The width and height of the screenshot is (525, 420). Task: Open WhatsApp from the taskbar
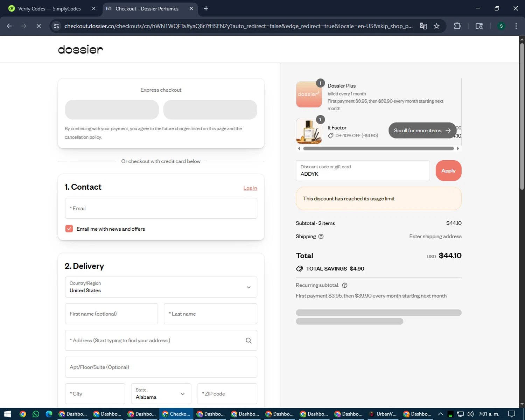[x=36, y=414]
